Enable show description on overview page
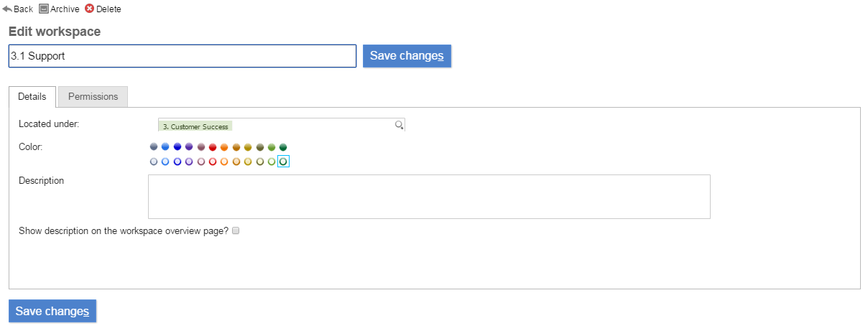This screenshot has width=868, height=331. (235, 231)
